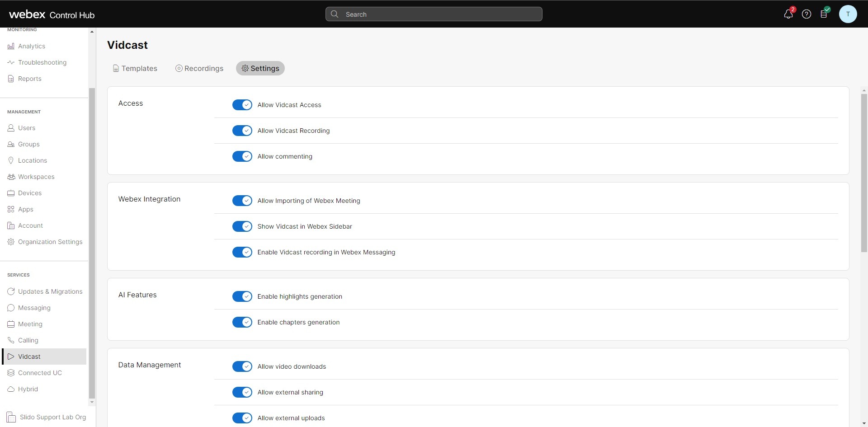Click the "Data Management" section label
Viewport: 868px width, 427px height.
(150, 365)
